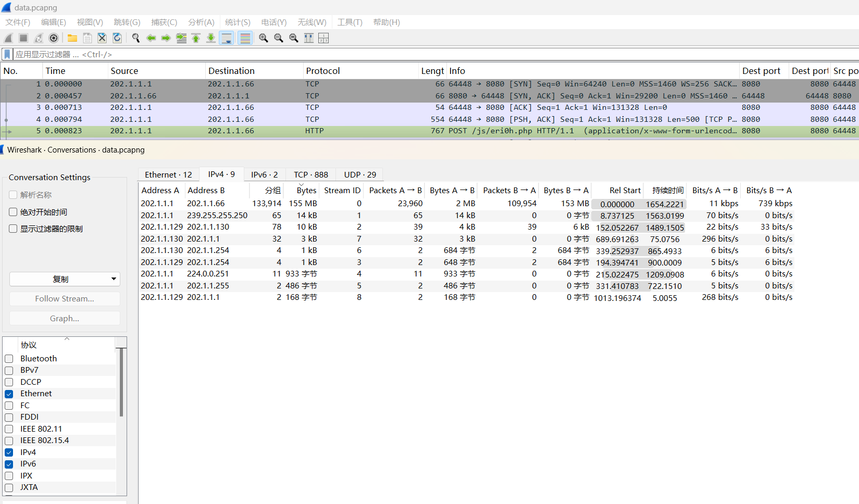This screenshot has width=859, height=504.
Task: Close the capture file
Action: [x=102, y=38]
